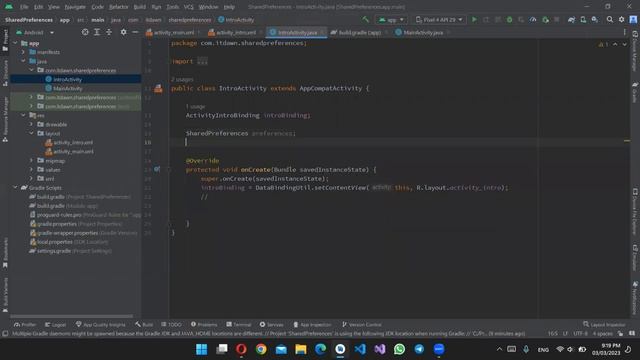The image size is (640, 360).
Task: Open the Navigate menu
Action: pos(75,7)
